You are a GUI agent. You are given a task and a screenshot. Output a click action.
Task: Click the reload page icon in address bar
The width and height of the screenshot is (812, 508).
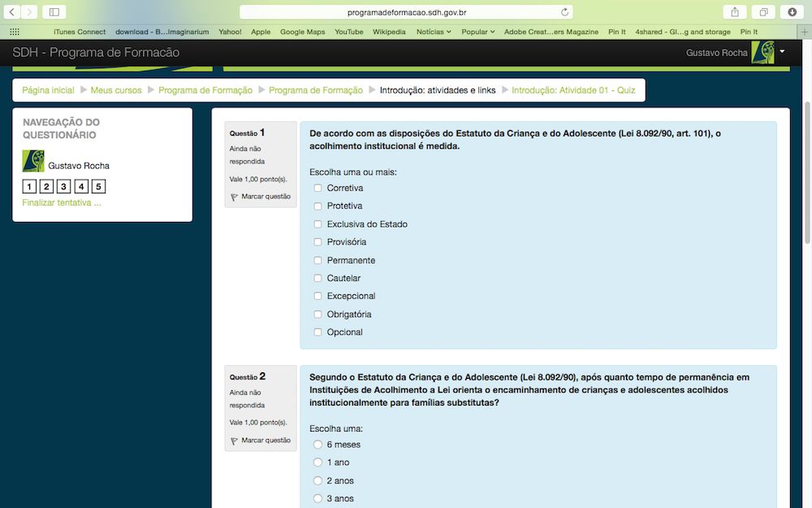click(564, 12)
